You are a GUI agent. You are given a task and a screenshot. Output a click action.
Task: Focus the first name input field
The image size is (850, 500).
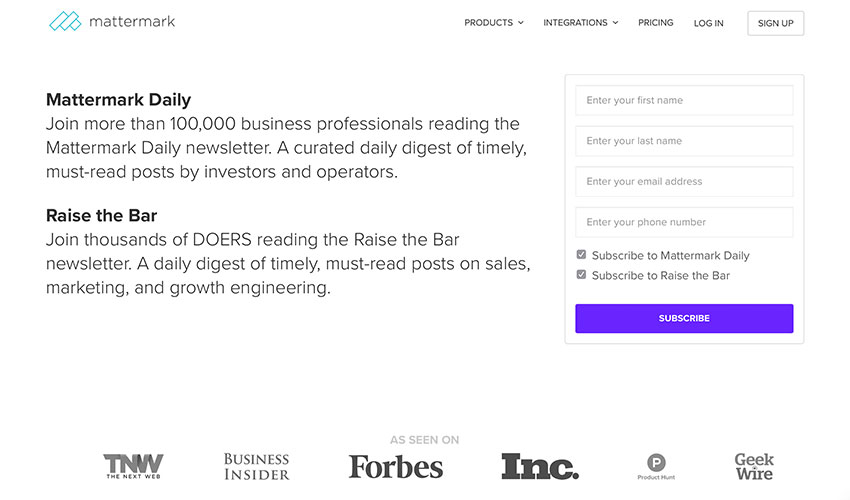coord(684,100)
